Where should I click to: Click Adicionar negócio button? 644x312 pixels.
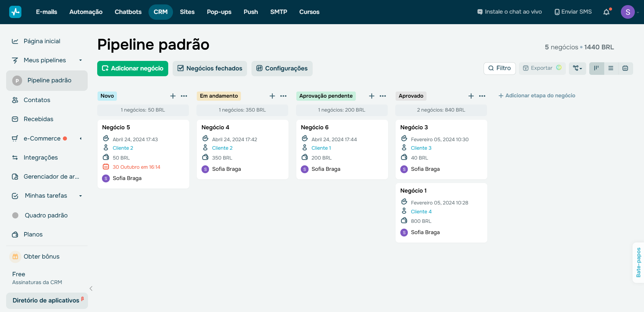133,68
